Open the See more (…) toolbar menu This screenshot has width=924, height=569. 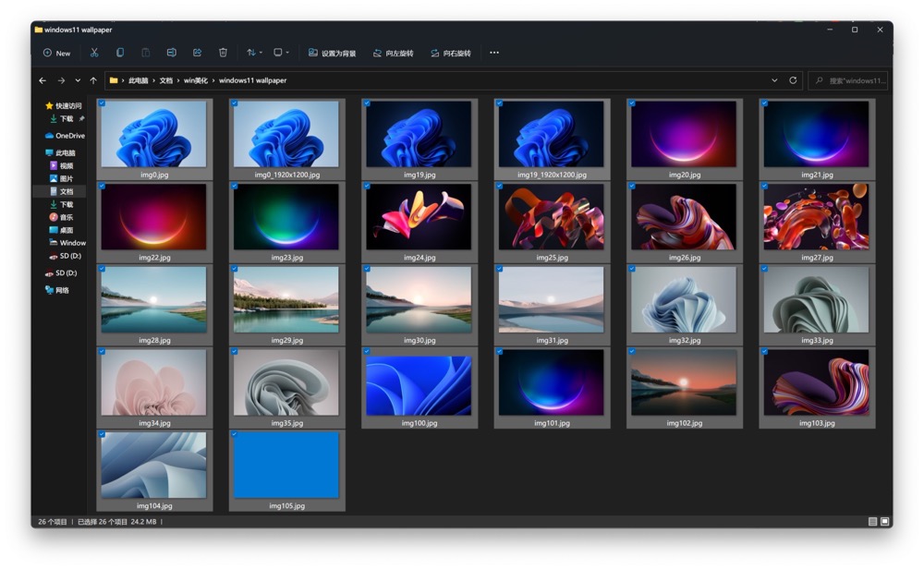tap(494, 53)
